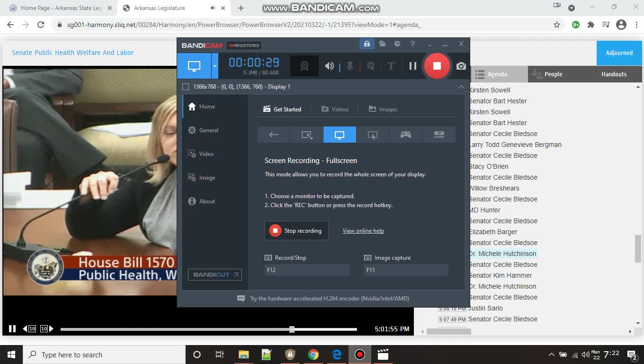Edit Image capture hotkey field F11
The image size is (644, 364).
[x=406, y=270]
